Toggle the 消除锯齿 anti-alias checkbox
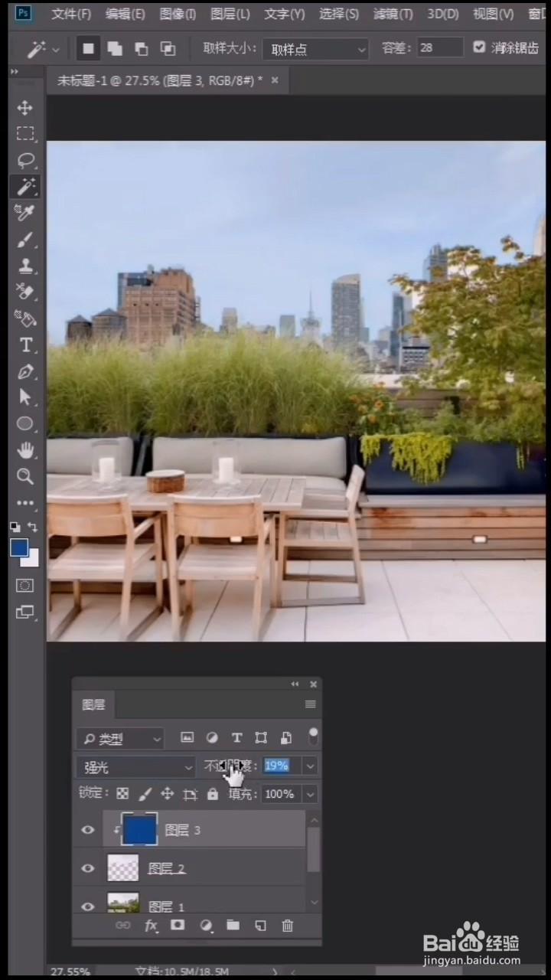This screenshot has height=980, width=551. pos(479,47)
